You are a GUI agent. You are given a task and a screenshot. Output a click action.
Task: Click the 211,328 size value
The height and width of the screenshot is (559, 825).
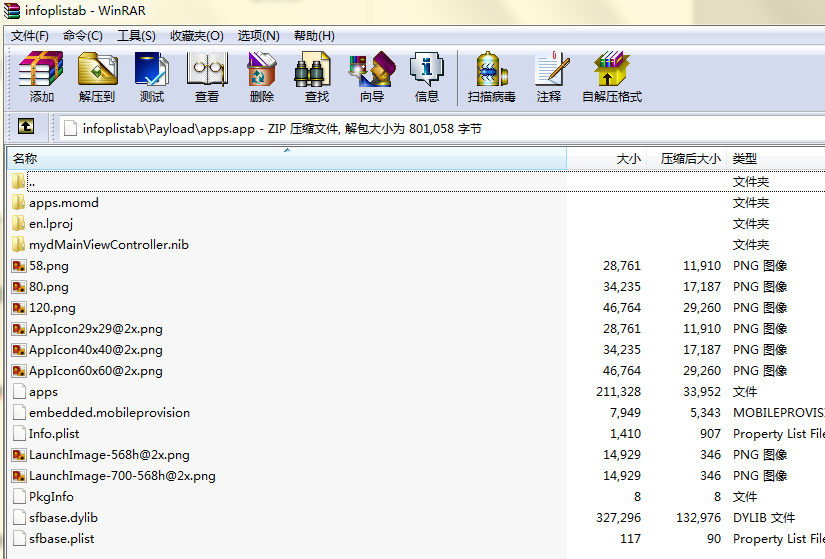(618, 392)
